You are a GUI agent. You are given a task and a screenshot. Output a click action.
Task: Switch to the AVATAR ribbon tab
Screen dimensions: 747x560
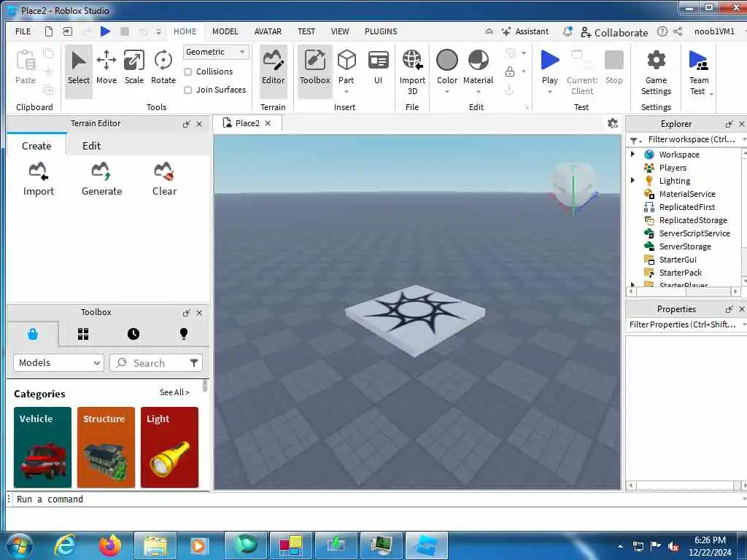(268, 31)
